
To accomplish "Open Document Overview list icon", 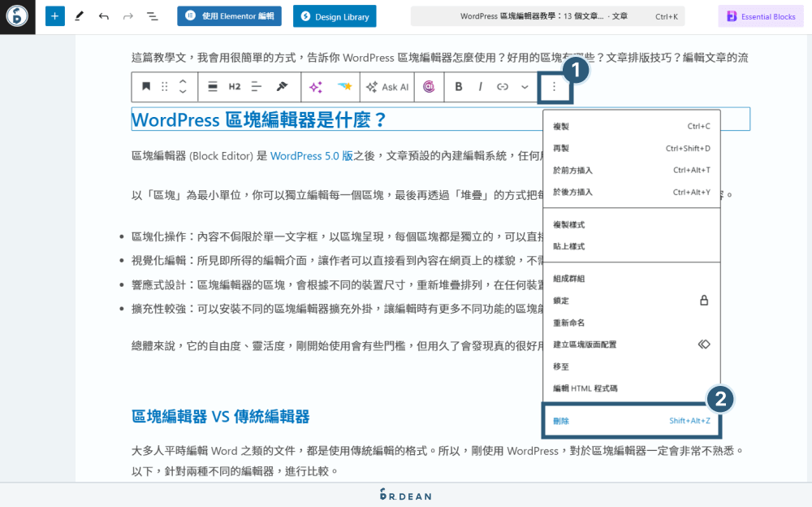I will pyautogui.click(x=151, y=15).
